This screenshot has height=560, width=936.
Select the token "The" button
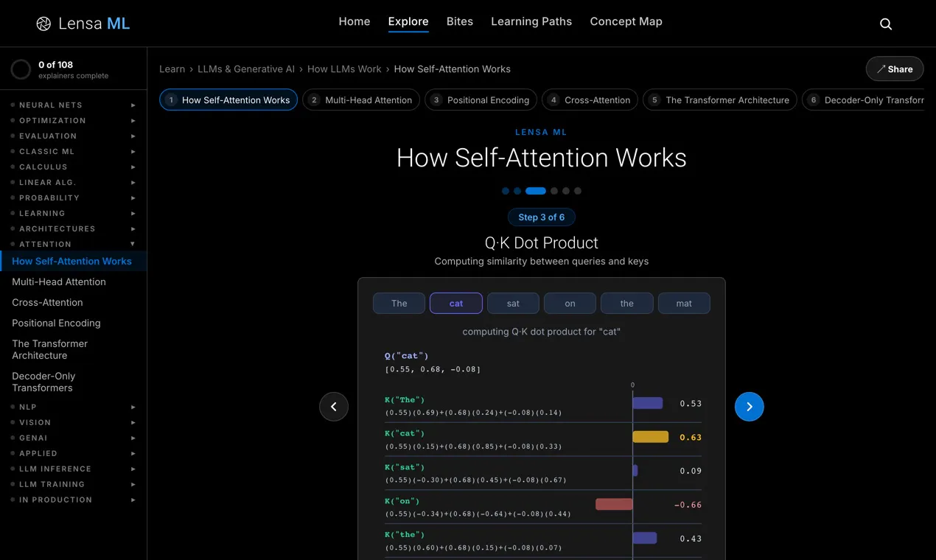(x=399, y=303)
